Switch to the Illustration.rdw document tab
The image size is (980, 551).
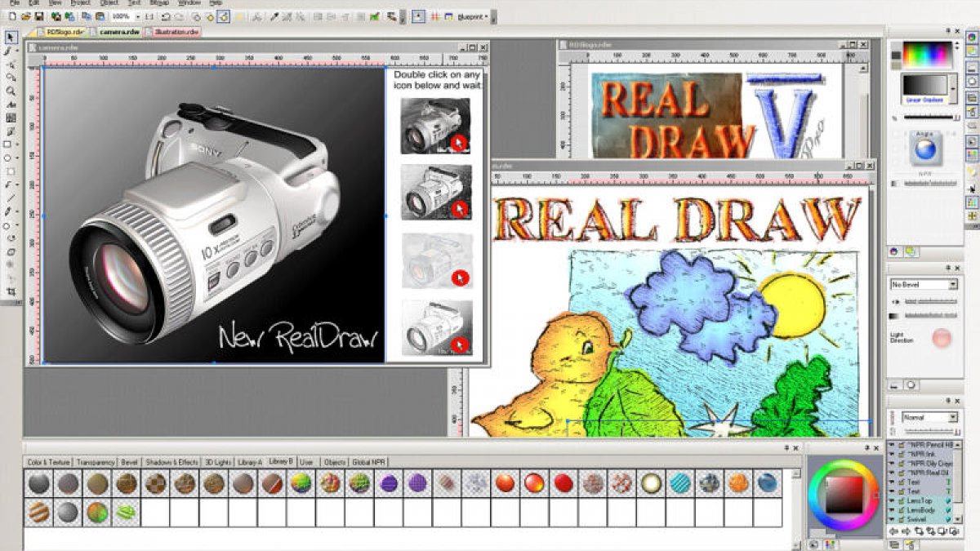click(171, 32)
